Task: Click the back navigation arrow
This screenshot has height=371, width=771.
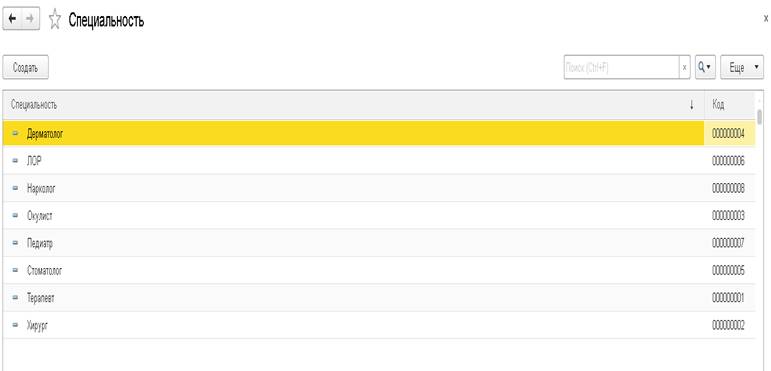Action: click(x=12, y=19)
